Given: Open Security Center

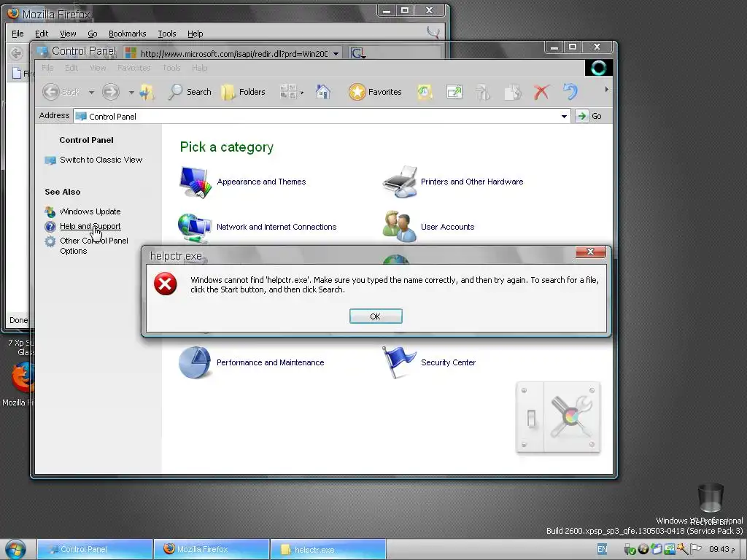Looking at the screenshot, I should pyautogui.click(x=448, y=362).
